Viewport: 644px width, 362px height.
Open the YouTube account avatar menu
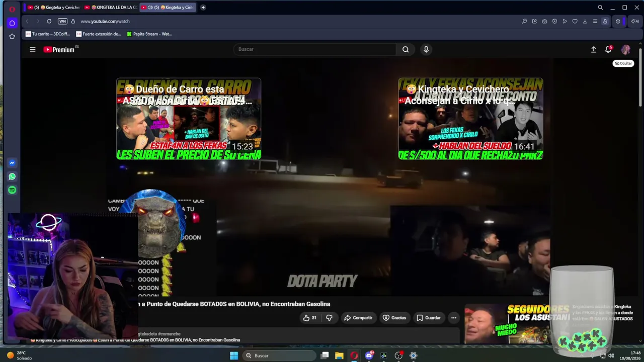click(626, 49)
